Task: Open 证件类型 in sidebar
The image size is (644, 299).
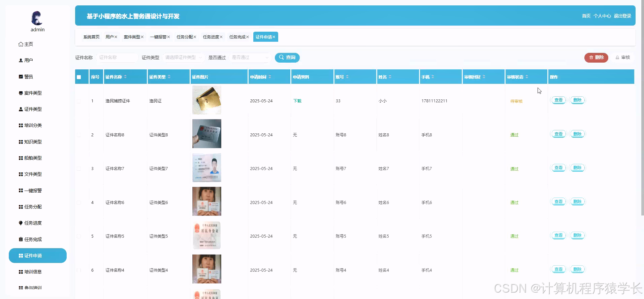Action: [30, 109]
